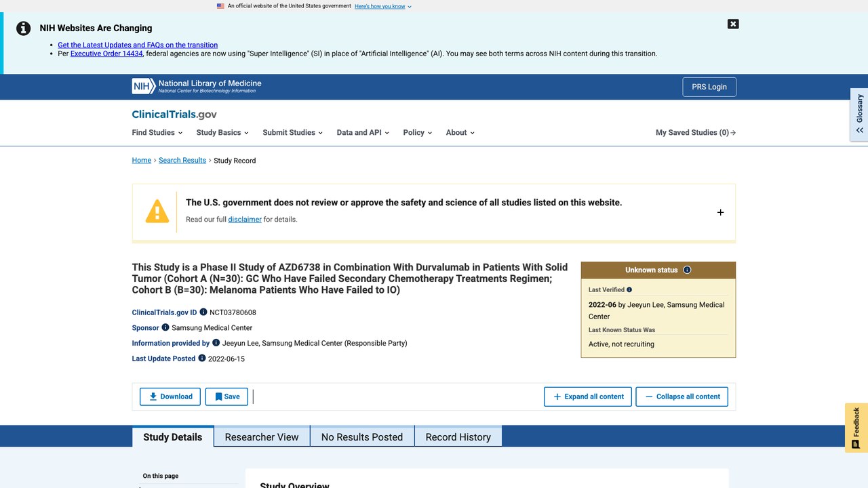Open Executive Order 14434 link

(x=106, y=54)
